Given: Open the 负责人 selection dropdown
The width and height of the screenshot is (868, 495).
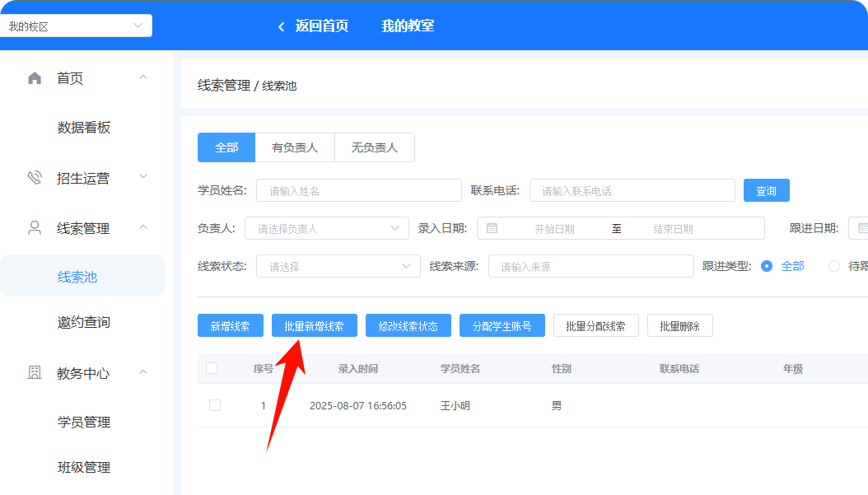Looking at the screenshot, I should (327, 228).
